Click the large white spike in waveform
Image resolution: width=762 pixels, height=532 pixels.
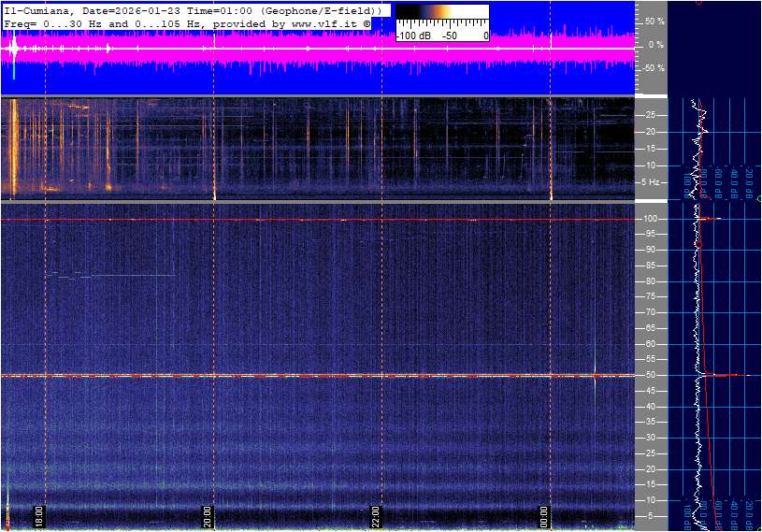pyautogui.click(x=13, y=47)
